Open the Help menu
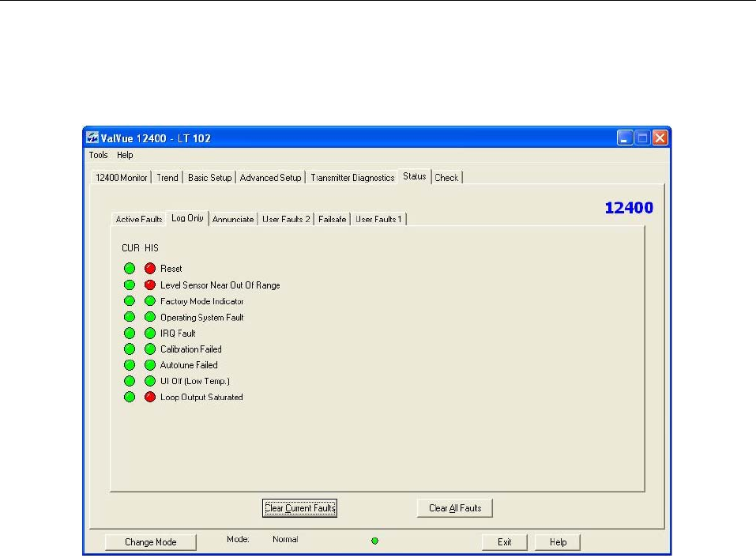Viewport: 756px width, 558px height. (x=125, y=155)
